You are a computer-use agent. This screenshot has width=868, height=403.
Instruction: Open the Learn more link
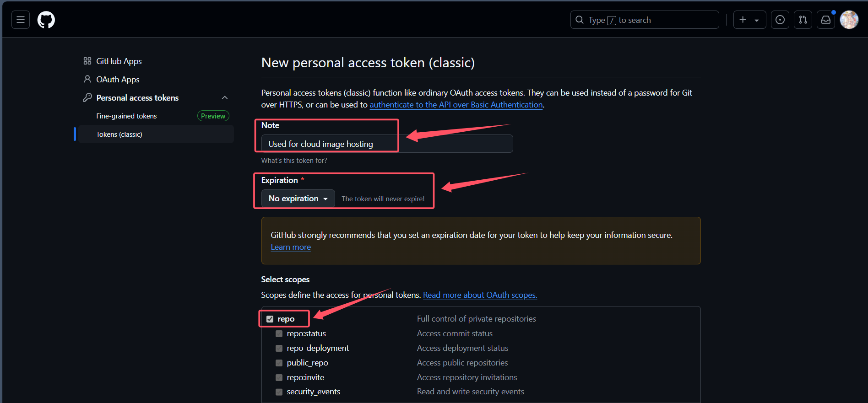click(291, 247)
